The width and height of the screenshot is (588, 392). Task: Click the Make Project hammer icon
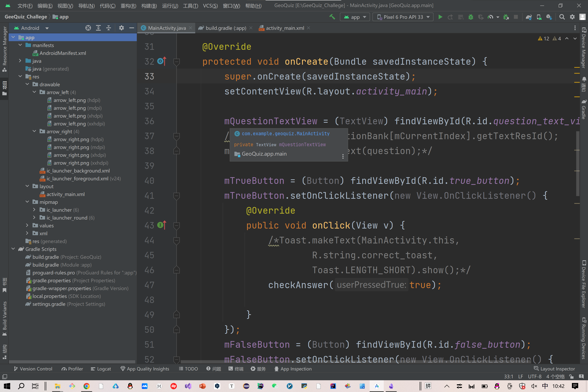pyautogui.click(x=332, y=17)
